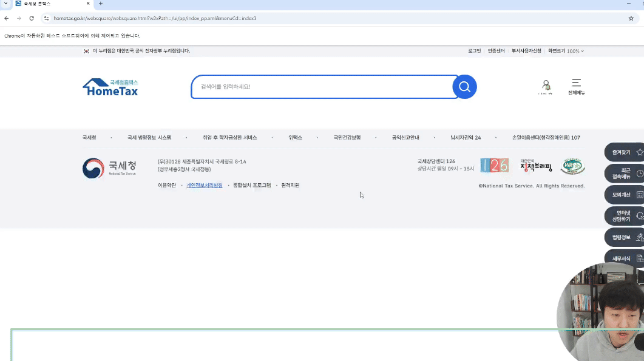Image resolution: width=644 pixels, height=361 pixels.
Task: Click the 통합설치 프로그램 link
Action: (252, 185)
